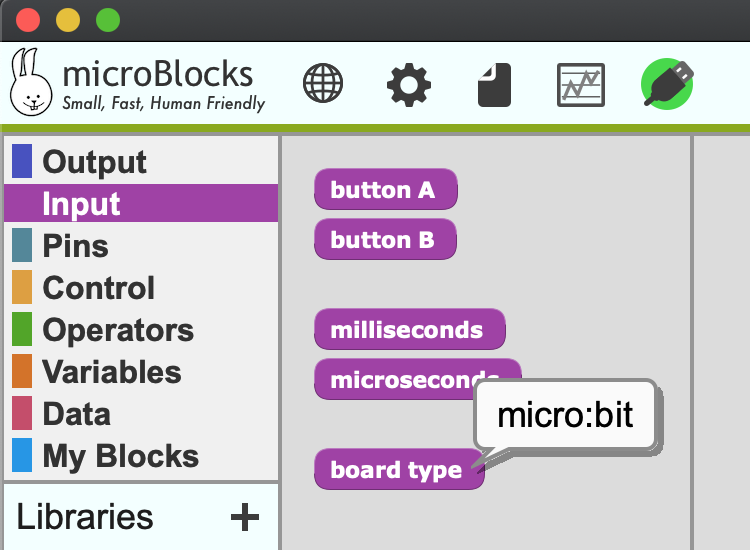Click the button A block
750x550 pixels.
click(385, 190)
